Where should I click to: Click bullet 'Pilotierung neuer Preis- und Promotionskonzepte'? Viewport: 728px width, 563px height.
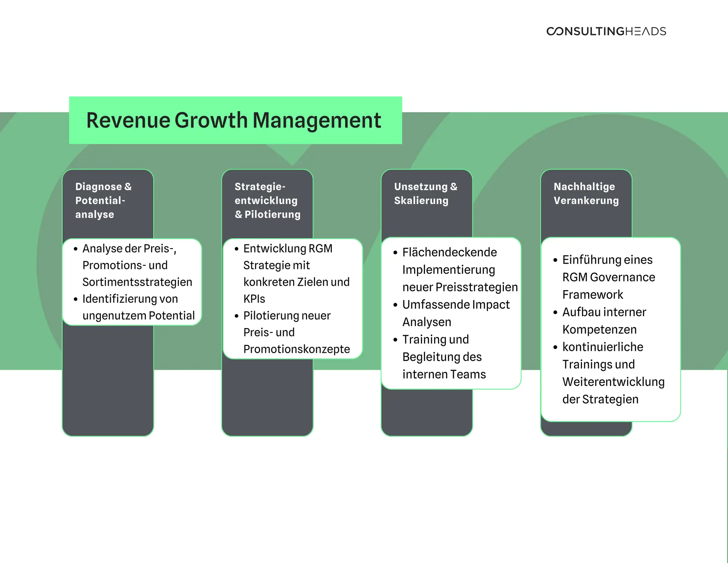pos(292,332)
